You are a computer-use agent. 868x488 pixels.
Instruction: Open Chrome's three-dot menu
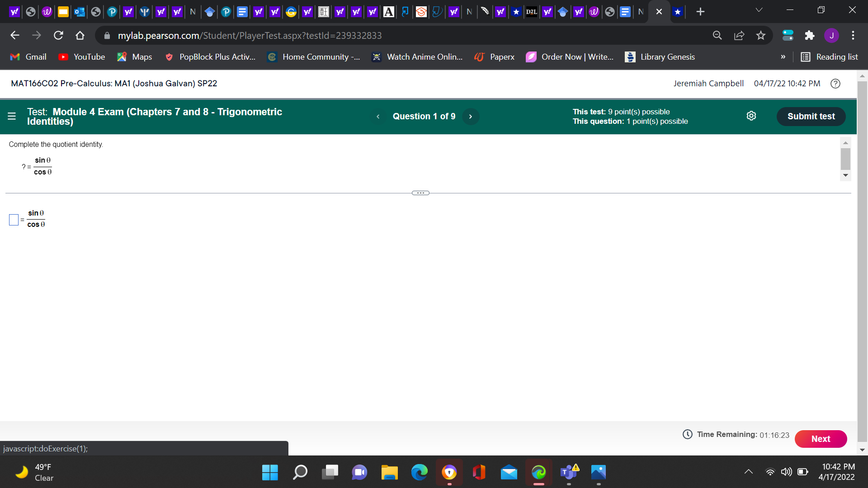pyautogui.click(x=853, y=35)
